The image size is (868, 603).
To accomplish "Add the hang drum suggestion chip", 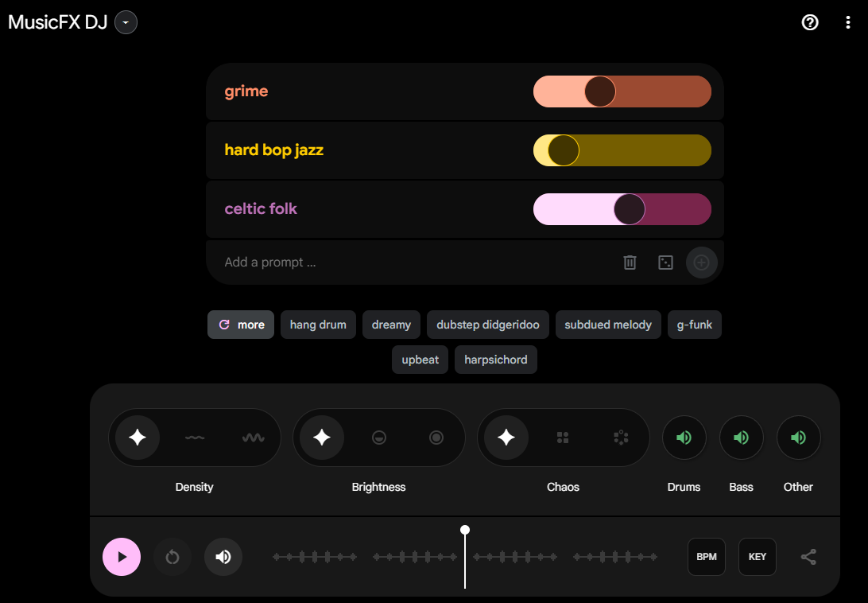I will tap(318, 325).
